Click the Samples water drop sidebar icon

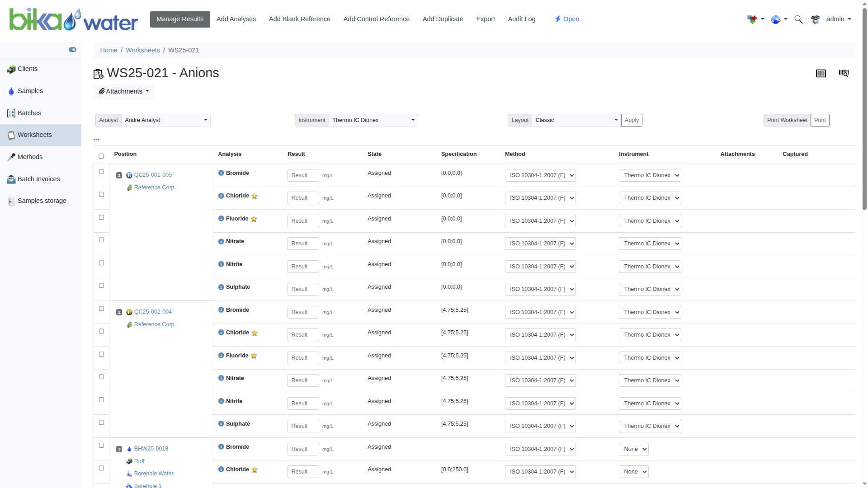(x=11, y=91)
